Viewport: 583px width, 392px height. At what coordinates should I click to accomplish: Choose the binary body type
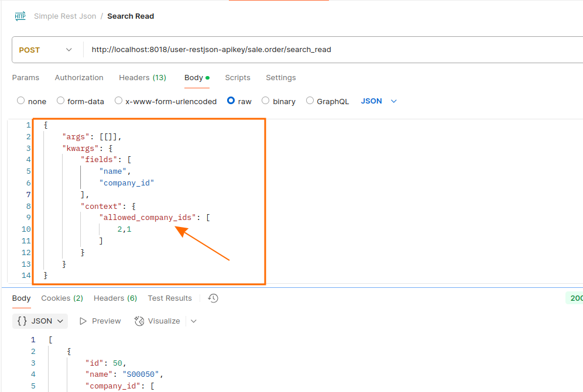pos(266,101)
